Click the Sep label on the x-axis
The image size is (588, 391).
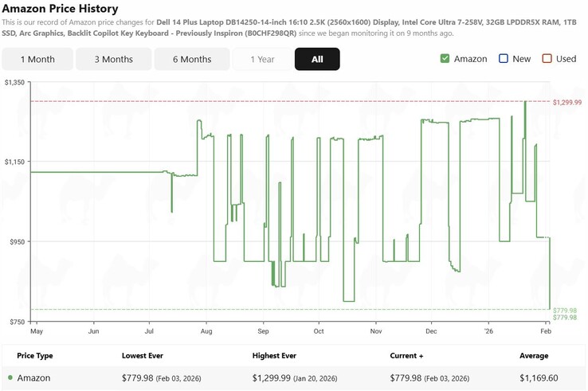[263, 331]
